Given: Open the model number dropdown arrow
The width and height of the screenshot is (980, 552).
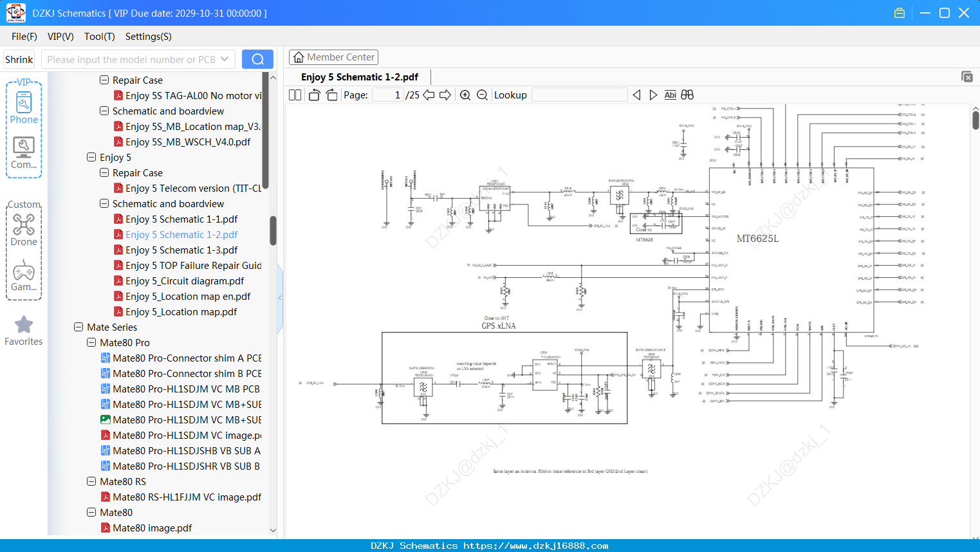Looking at the screenshot, I should click(225, 59).
